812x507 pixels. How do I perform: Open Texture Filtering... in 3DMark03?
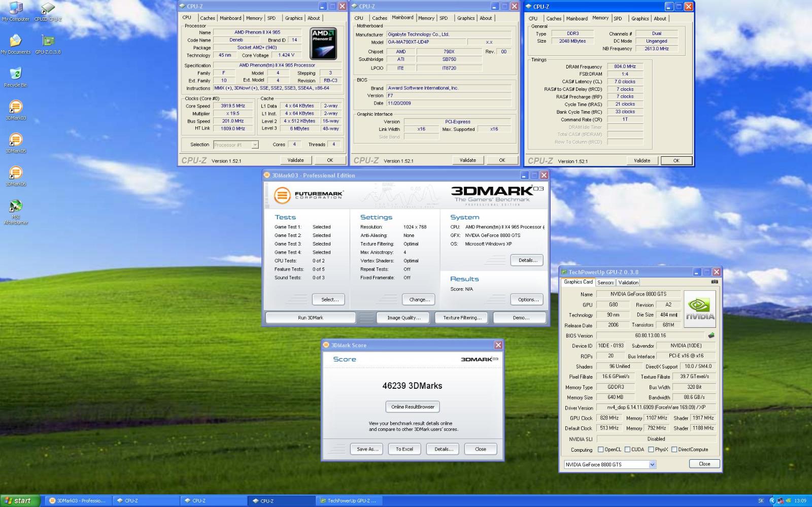(x=462, y=318)
